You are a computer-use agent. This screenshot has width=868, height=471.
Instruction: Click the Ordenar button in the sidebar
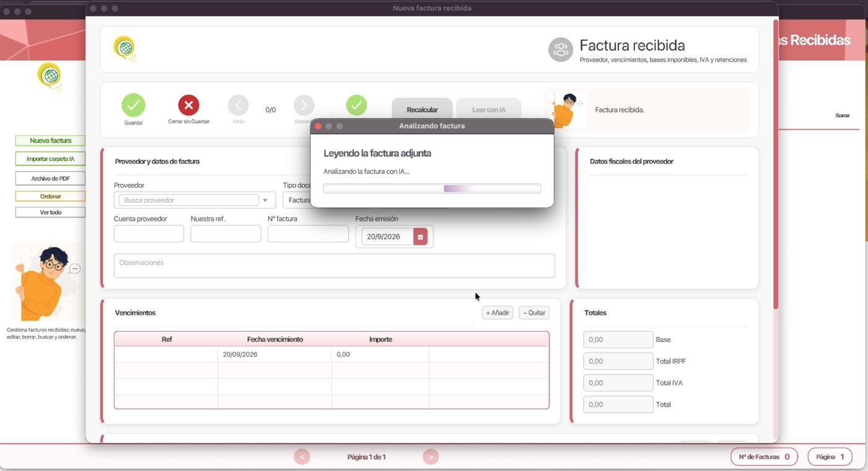[x=50, y=196]
